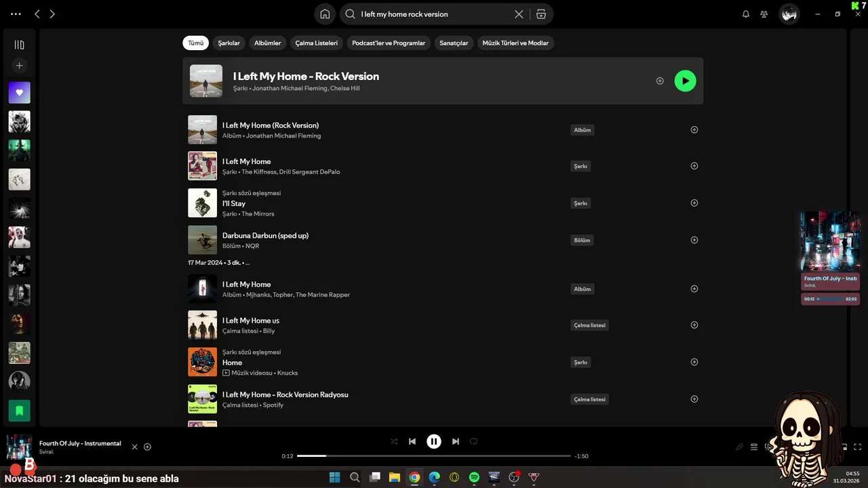Play I Left My Home - Rock Version top result
The image size is (868, 488).
click(685, 81)
